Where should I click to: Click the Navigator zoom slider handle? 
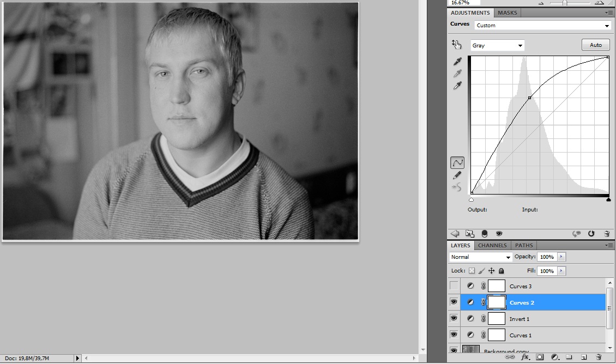pos(565,3)
